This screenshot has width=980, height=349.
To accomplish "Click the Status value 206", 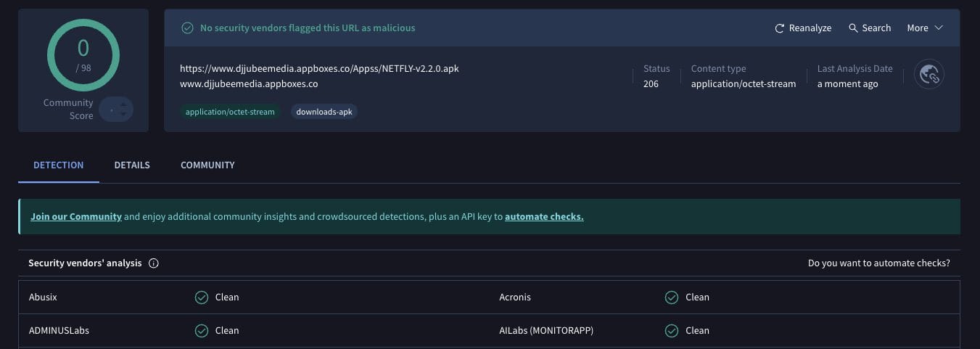I will click(651, 83).
